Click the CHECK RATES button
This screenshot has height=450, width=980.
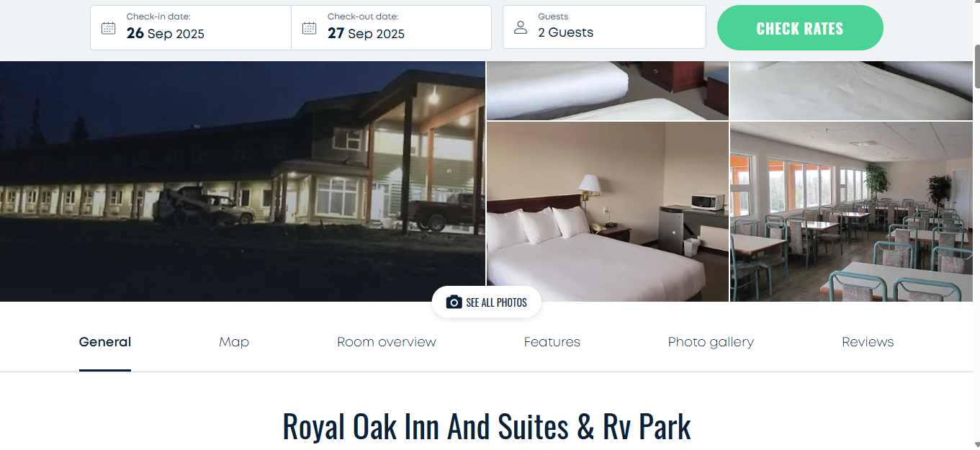tap(800, 28)
